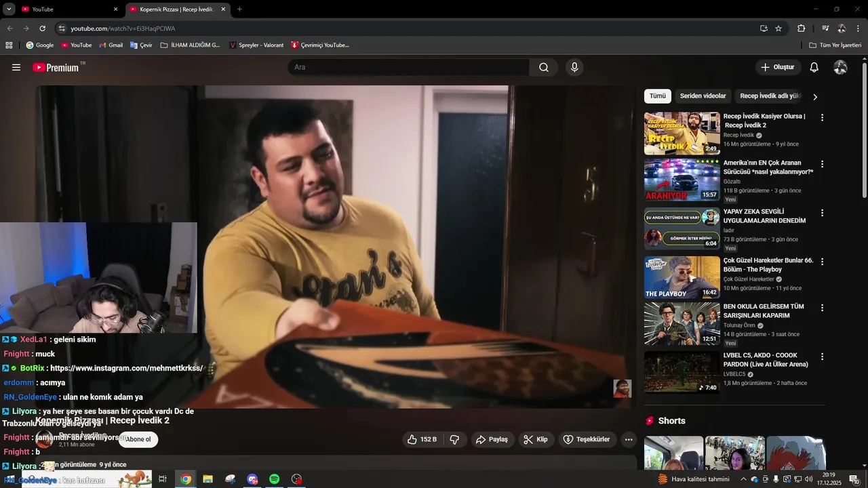
Task: Open options for Amerika'nın EN Çok Aranan video
Action: 822,164
